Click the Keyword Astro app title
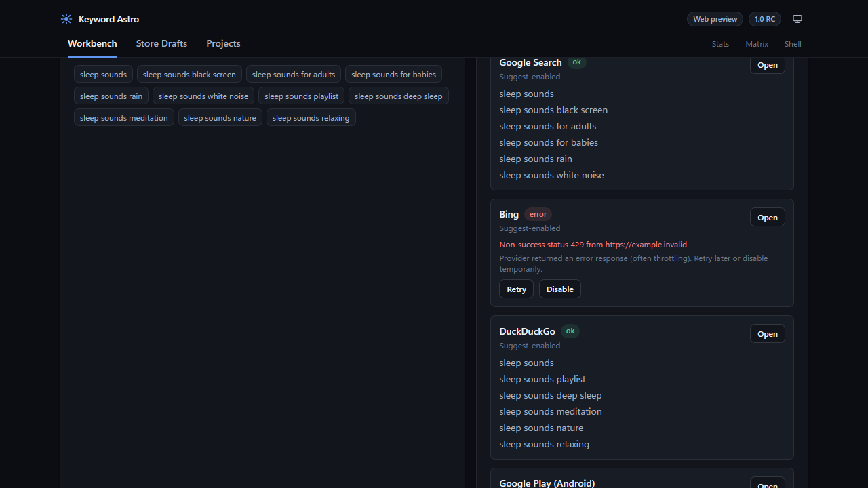The image size is (868, 488). (x=108, y=19)
